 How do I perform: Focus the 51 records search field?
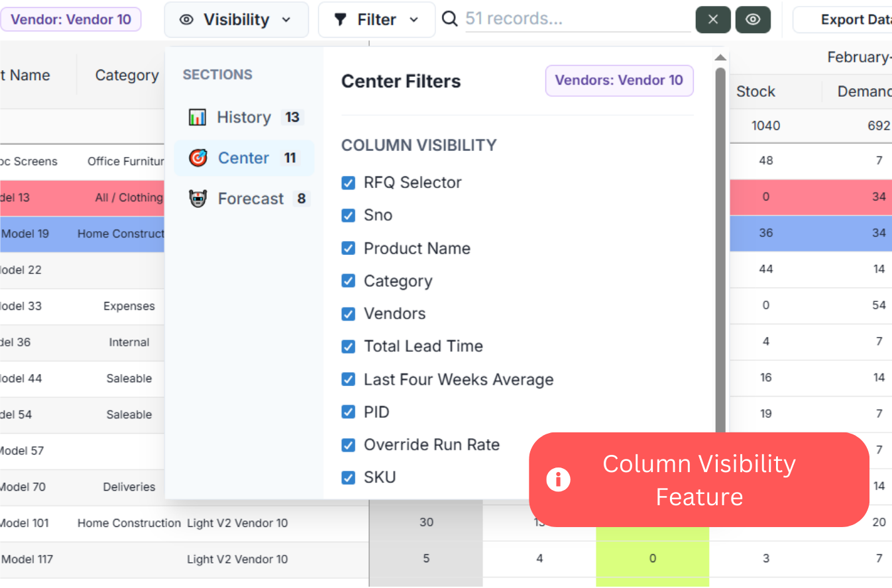point(577,19)
